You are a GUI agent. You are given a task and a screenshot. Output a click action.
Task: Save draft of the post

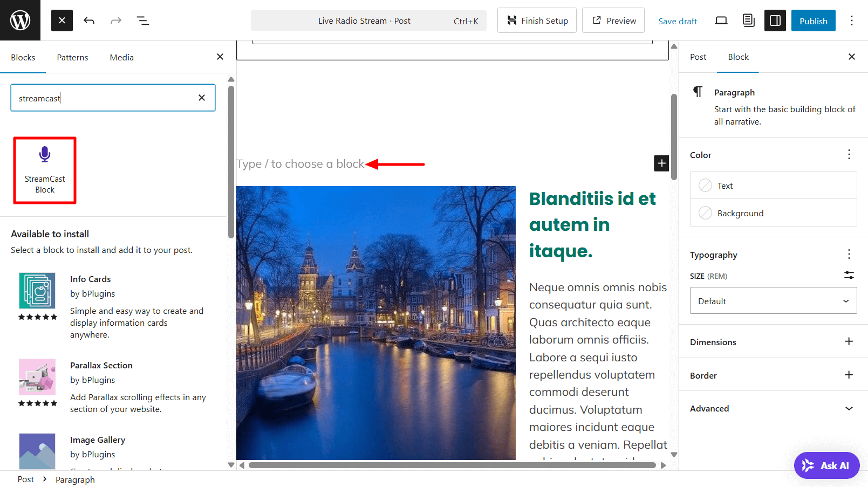[678, 21]
